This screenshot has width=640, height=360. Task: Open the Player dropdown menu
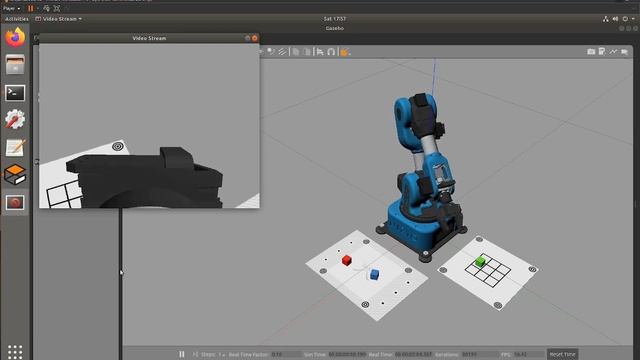point(11,8)
